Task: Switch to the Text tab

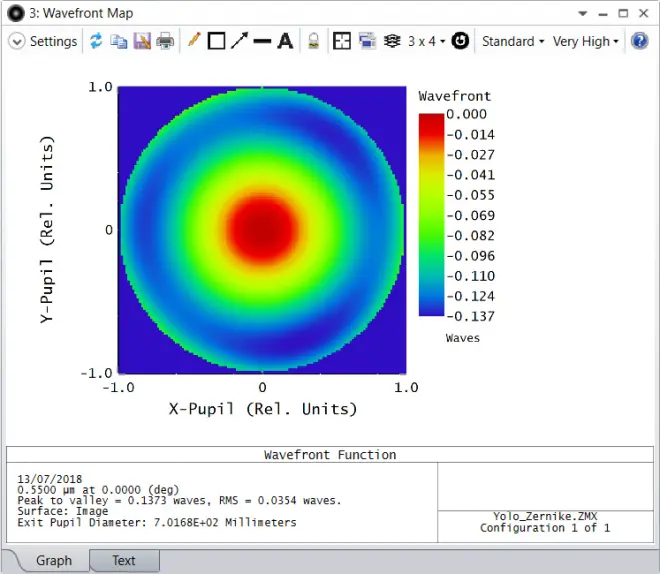Action: (123, 560)
